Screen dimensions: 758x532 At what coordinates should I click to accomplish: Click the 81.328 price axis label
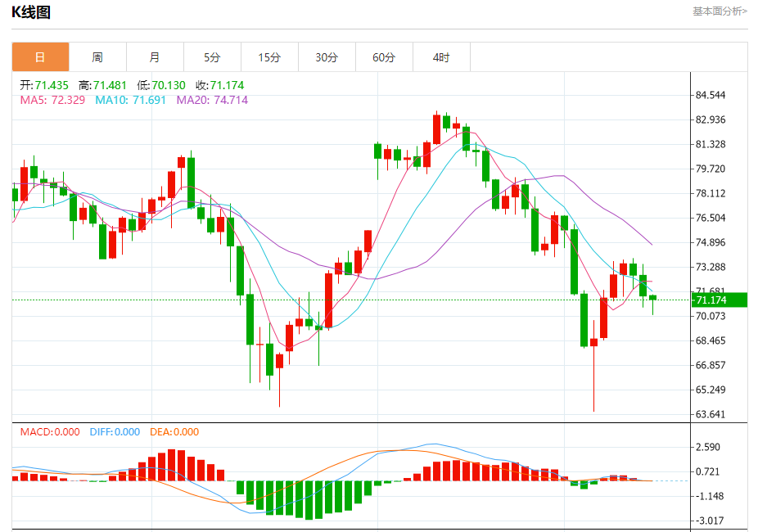[x=711, y=145]
